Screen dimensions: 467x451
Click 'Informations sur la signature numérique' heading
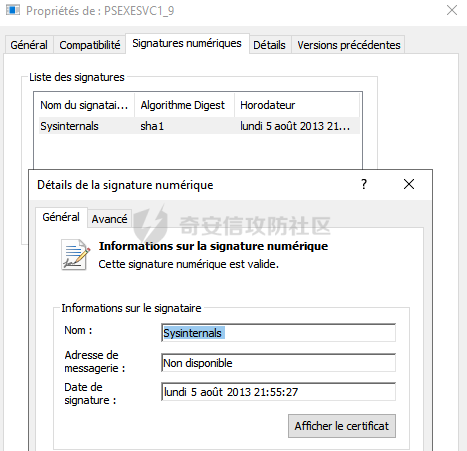213,246
